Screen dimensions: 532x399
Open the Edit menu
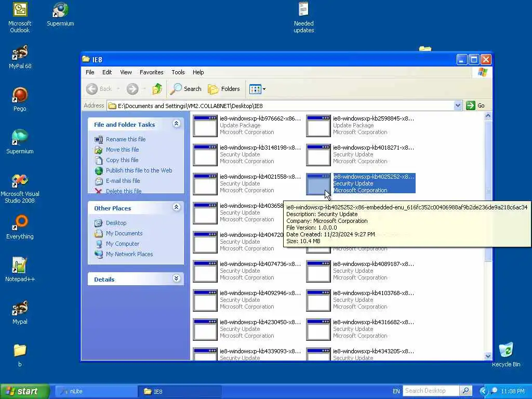pyautogui.click(x=107, y=72)
